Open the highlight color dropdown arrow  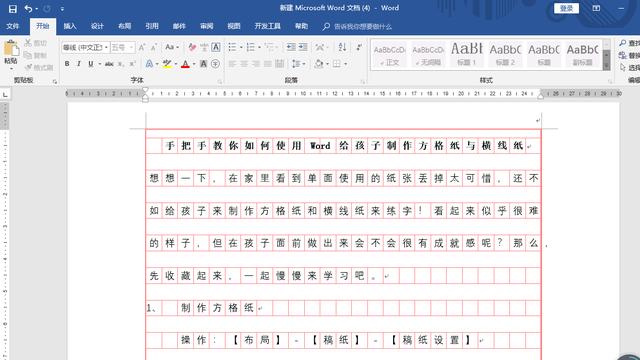click(x=176, y=64)
